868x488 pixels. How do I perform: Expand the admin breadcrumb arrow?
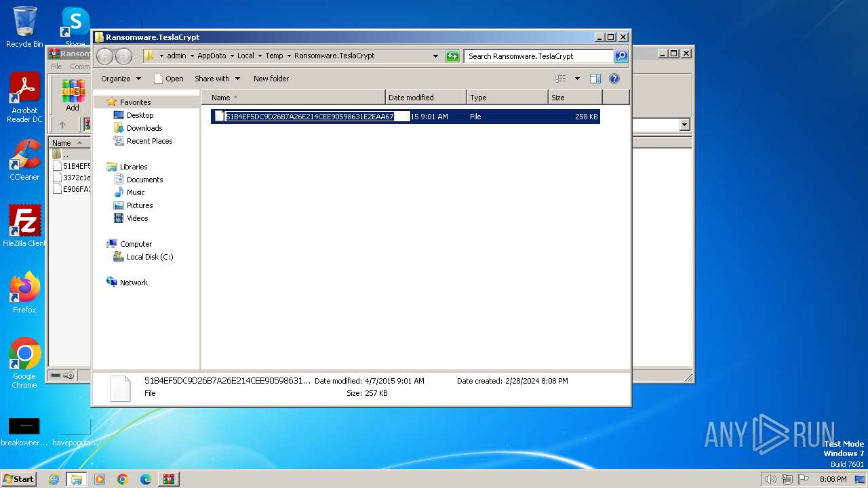coord(192,56)
